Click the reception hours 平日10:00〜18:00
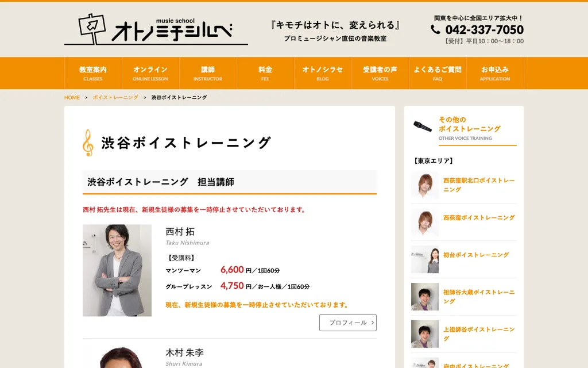The image size is (588, 368). coord(483,41)
